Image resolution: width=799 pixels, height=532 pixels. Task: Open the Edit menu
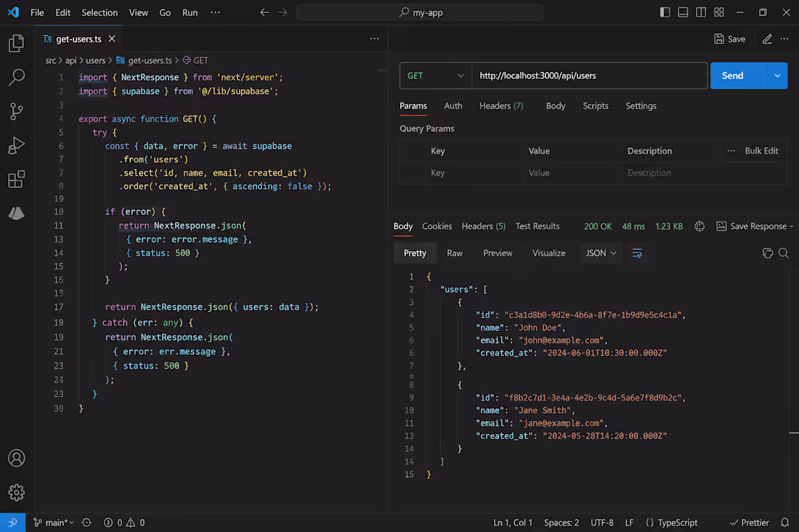[62, 12]
